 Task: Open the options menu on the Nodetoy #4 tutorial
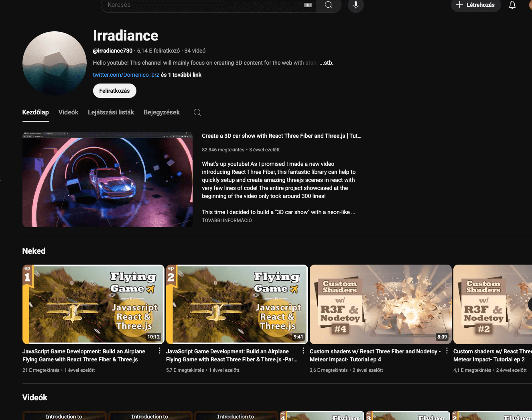447,351
